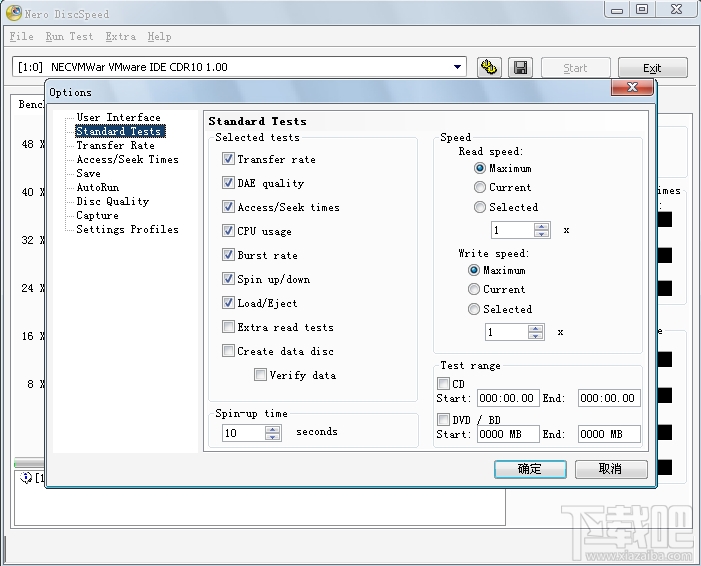Uncheck the Load/Eject checkbox
The width and height of the screenshot is (701, 566).
tap(228, 303)
